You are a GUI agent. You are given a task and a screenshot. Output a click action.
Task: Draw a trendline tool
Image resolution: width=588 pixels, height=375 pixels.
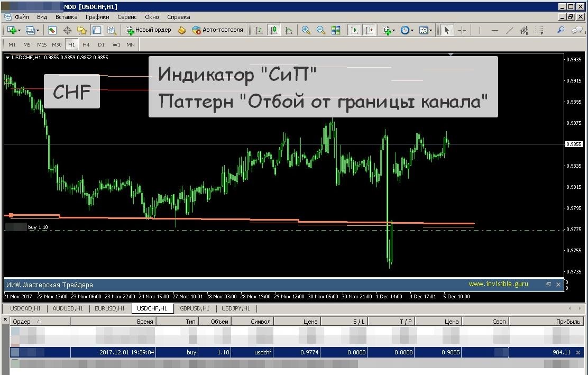(x=509, y=30)
